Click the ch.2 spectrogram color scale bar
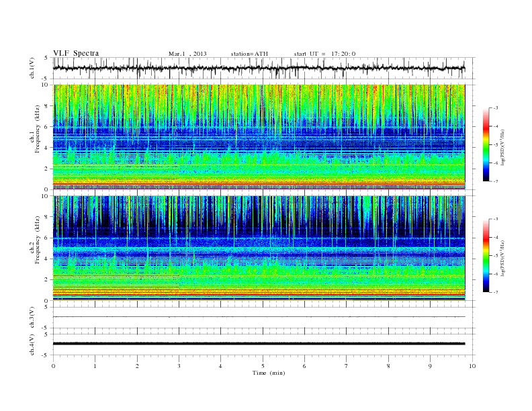532x411 pixels. click(486, 256)
